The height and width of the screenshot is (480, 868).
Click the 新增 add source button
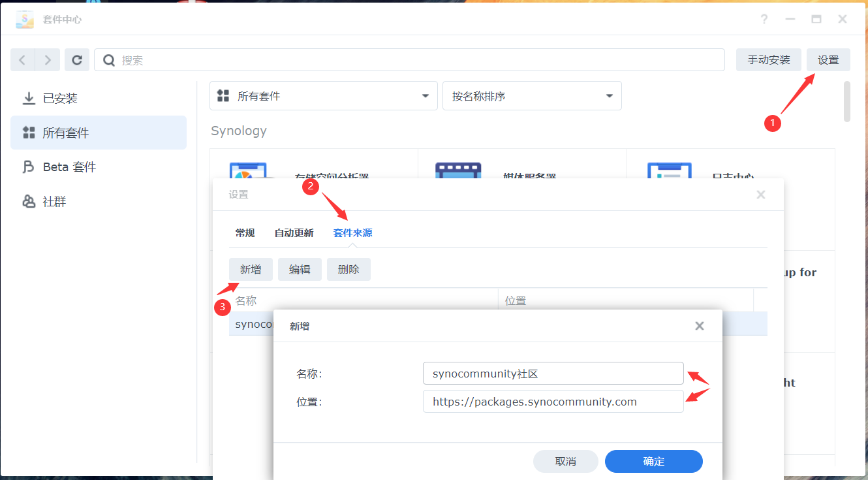(251, 269)
